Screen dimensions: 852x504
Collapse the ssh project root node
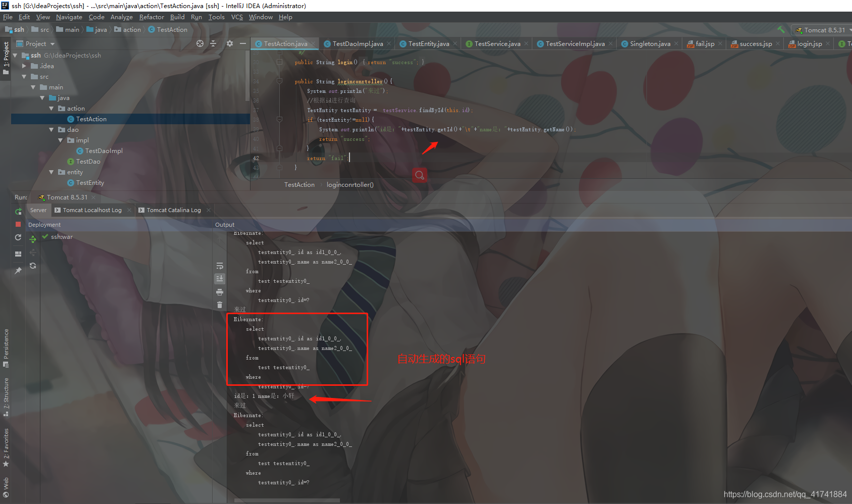coord(15,56)
